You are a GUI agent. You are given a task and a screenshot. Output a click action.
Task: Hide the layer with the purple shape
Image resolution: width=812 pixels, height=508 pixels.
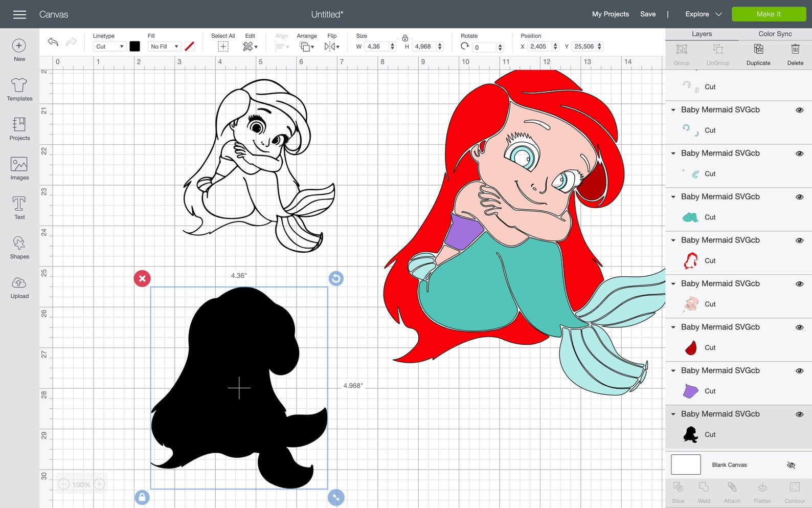(800, 371)
